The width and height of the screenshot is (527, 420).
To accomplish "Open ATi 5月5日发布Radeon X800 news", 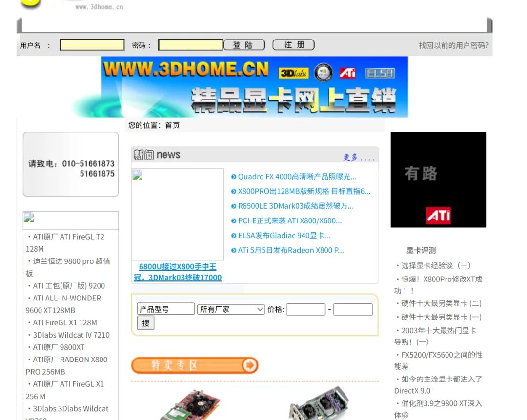I will click(x=291, y=250).
